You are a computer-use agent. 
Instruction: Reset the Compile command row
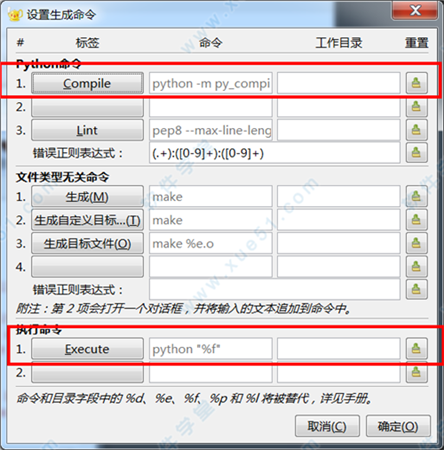tap(416, 83)
